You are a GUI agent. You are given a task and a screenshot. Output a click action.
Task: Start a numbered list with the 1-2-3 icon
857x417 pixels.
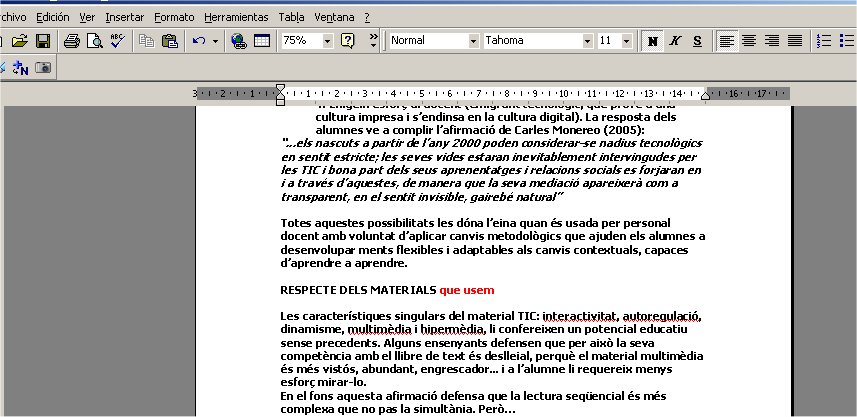(824, 41)
